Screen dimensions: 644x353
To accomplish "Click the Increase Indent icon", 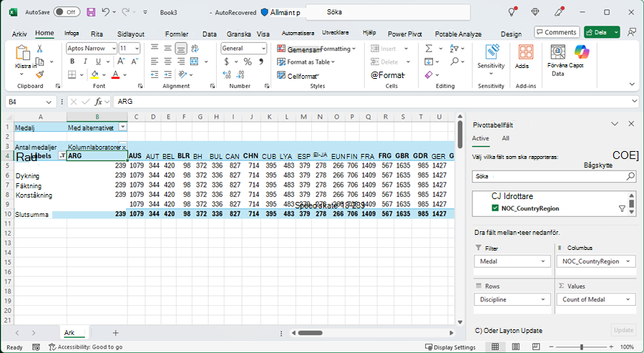I will point(167,74).
